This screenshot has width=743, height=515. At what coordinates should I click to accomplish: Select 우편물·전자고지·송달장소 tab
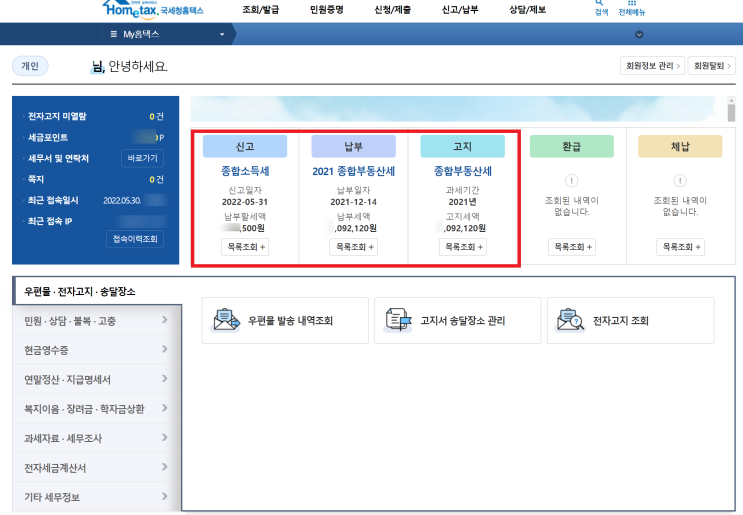(x=97, y=291)
